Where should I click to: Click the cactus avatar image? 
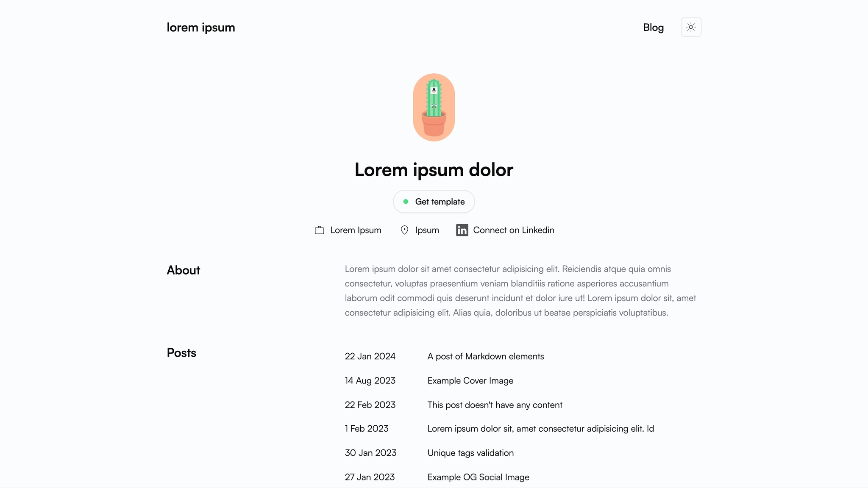(434, 107)
